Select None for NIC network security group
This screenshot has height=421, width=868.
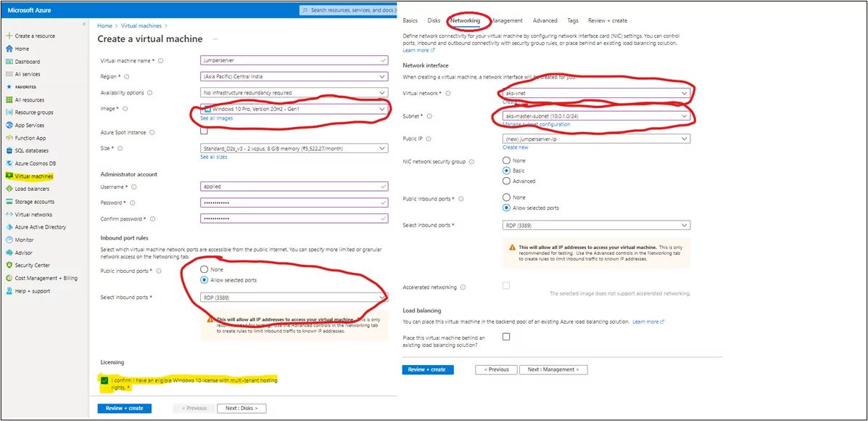(506, 160)
